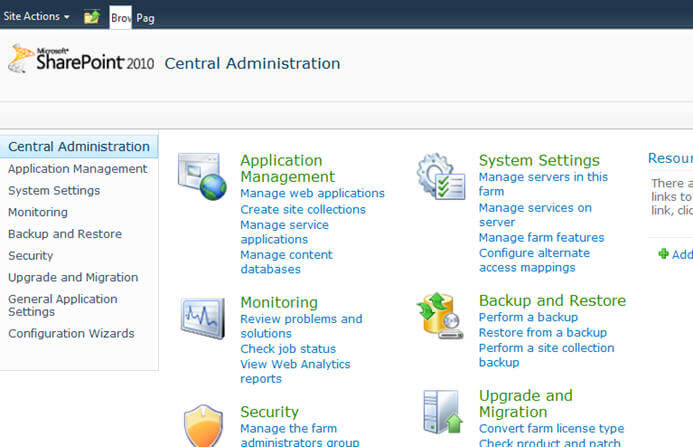Open Upgrade and Migration in the left sidebar

coord(73,277)
